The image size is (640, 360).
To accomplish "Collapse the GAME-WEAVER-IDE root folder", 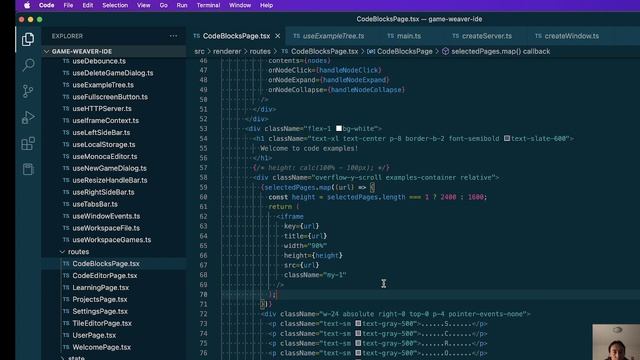I will coord(114,51).
